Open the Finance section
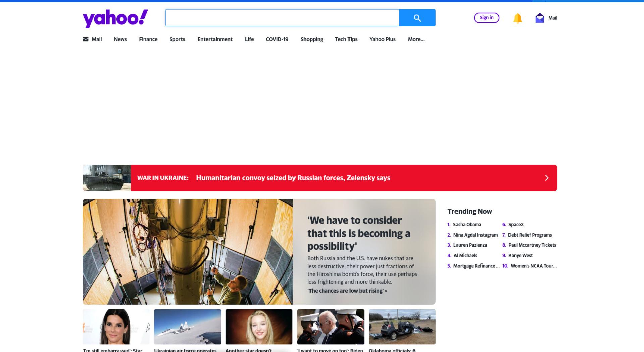The width and height of the screenshot is (644, 352). click(148, 39)
